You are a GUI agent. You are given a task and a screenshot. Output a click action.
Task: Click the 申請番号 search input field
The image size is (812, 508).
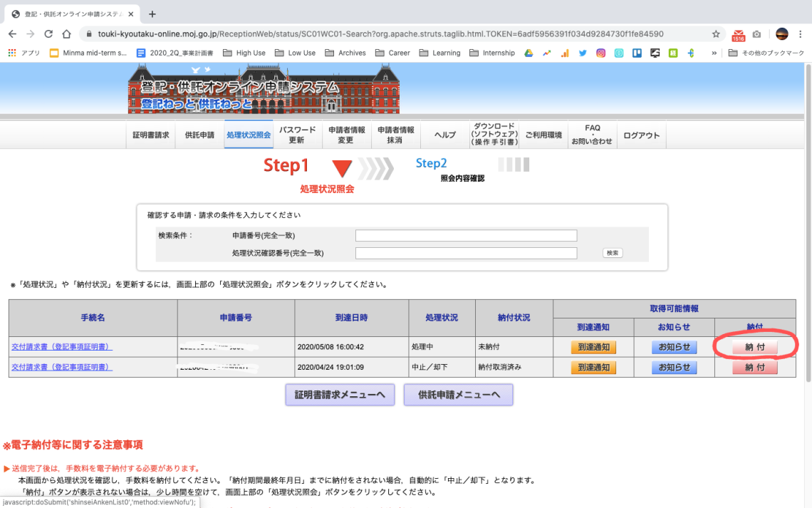[x=466, y=235]
